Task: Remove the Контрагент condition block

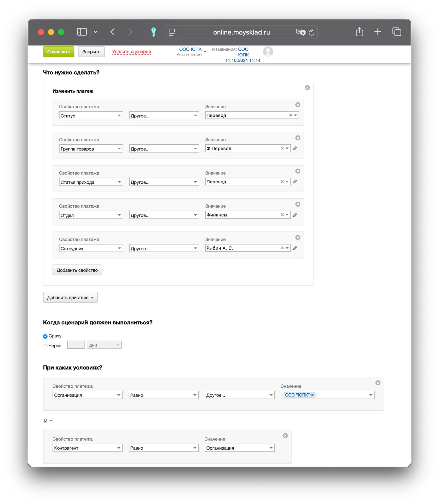Action: pos(285,435)
